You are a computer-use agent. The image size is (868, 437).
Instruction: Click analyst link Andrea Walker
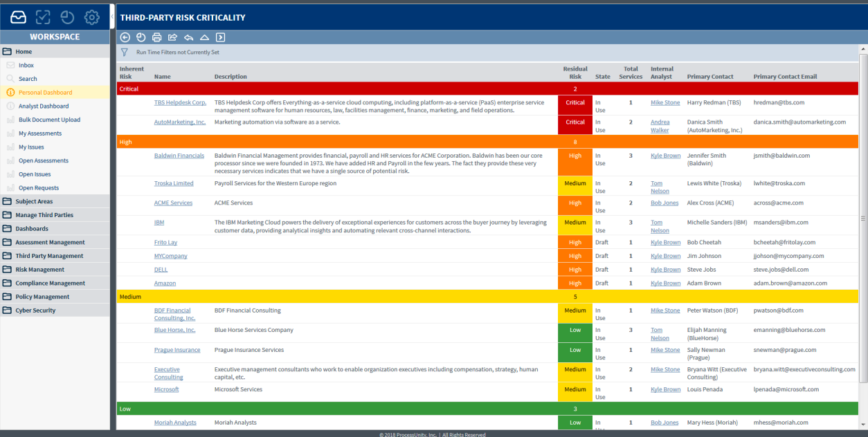(660, 126)
